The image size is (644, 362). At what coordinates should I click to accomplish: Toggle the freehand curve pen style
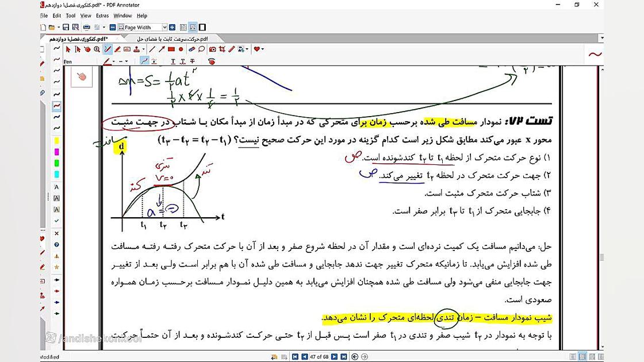coord(144,61)
